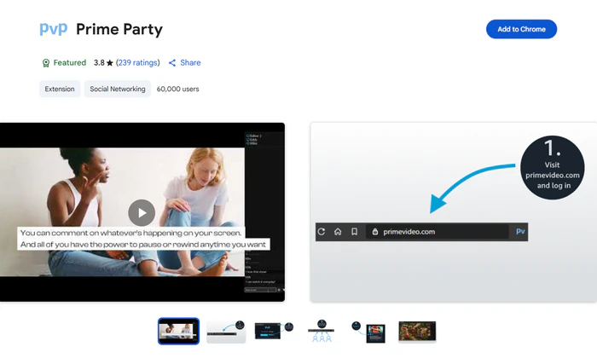Viewport: 597px width, 364px height.
Task: Click the PvP extension logo
Action: pyautogui.click(x=53, y=30)
